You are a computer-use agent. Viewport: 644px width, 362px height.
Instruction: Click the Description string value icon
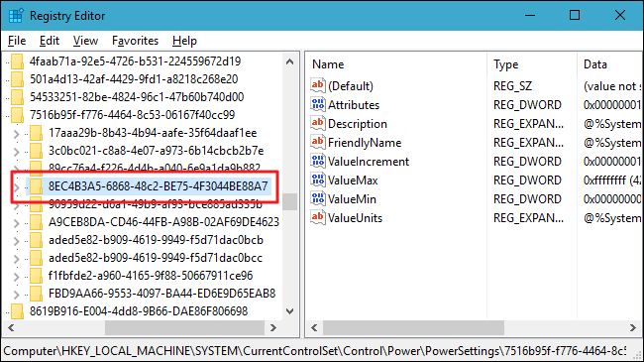318,123
